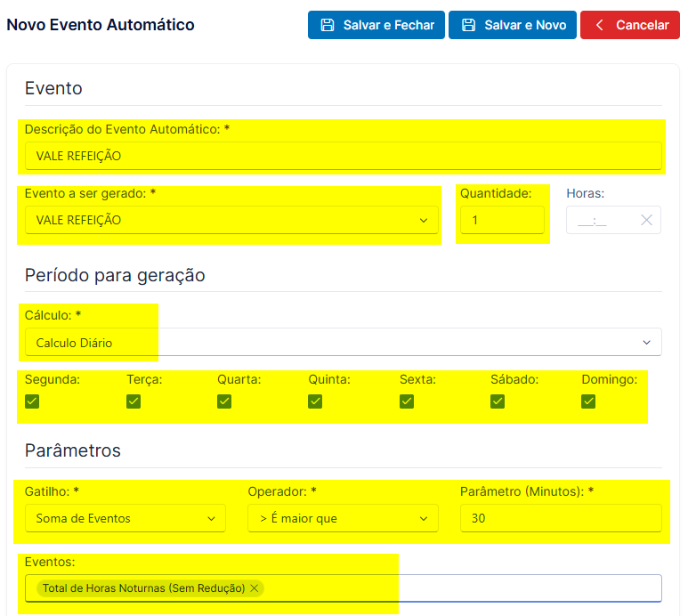This screenshot has width=688, height=616.
Task: Focus the Descrição do Evento Automático field
Action: click(x=344, y=156)
